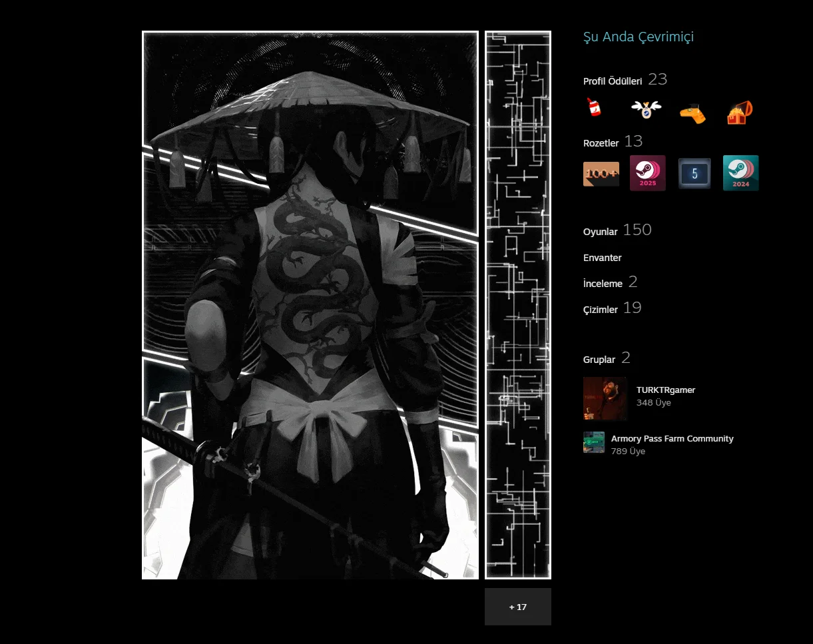Click the 13 badges count
This screenshot has height=644, width=813.
click(634, 141)
